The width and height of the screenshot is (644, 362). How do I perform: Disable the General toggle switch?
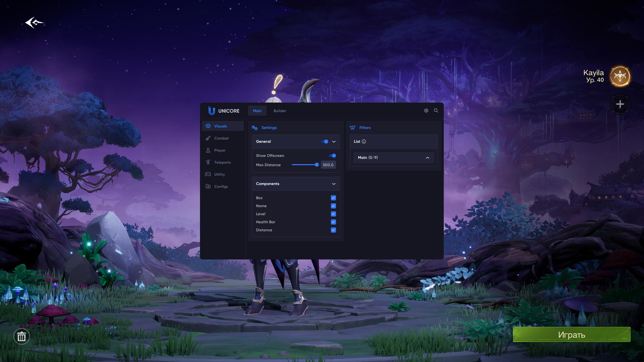325,142
